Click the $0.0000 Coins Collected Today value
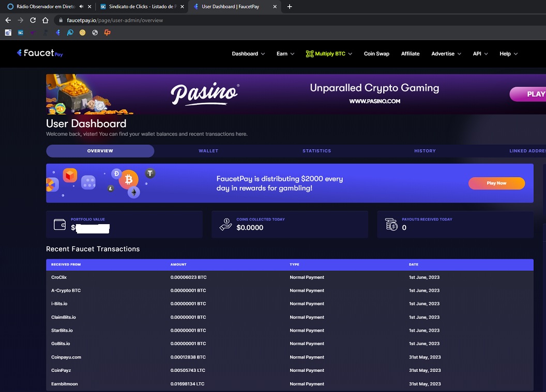This screenshot has width=546, height=392. (x=250, y=227)
